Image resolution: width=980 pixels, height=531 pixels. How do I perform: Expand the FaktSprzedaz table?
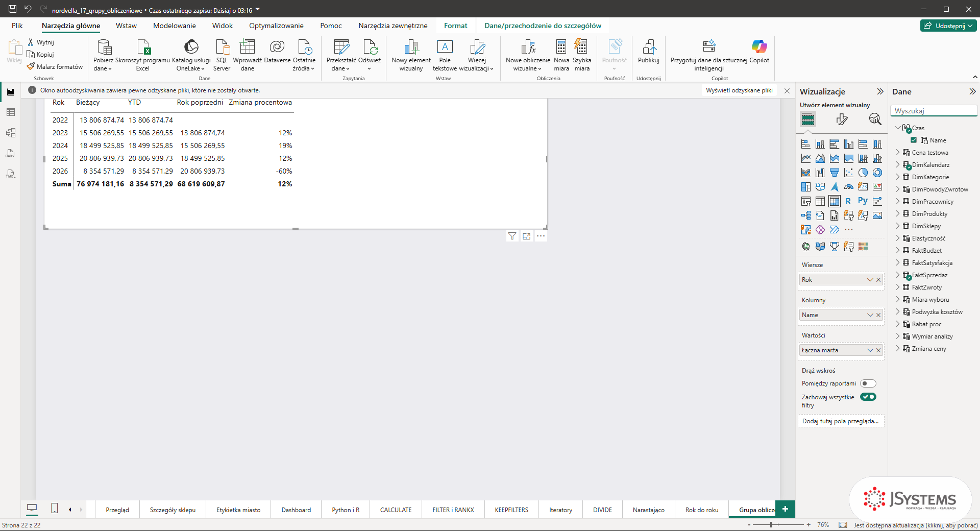[x=898, y=275]
